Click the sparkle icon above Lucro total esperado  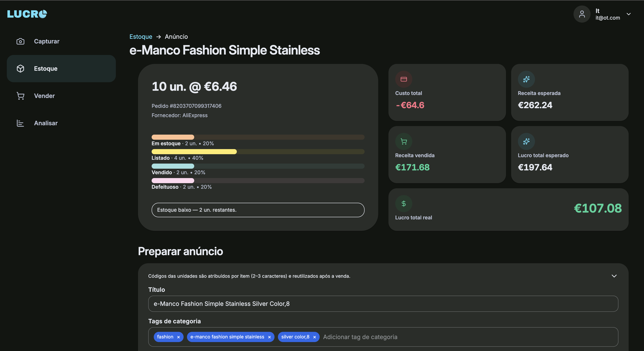(526, 141)
